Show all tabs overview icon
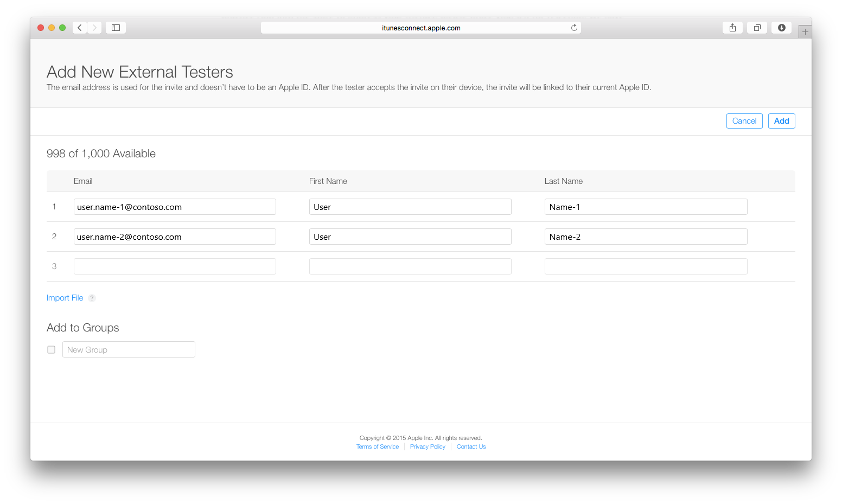The width and height of the screenshot is (842, 504). (757, 27)
